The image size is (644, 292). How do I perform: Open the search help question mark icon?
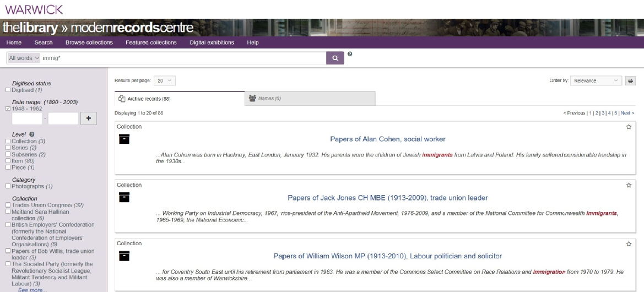click(x=350, y=54)
